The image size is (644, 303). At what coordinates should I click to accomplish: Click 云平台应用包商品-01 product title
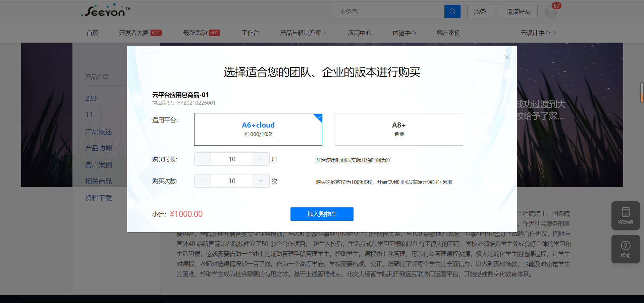(x=180, y=95)
